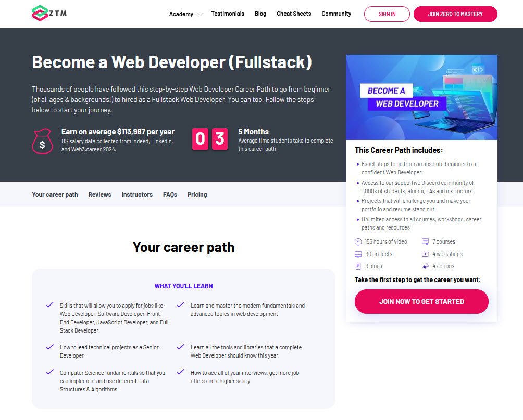Click 'Take the first step' text
523x420 pixels.
coord(418,279)
